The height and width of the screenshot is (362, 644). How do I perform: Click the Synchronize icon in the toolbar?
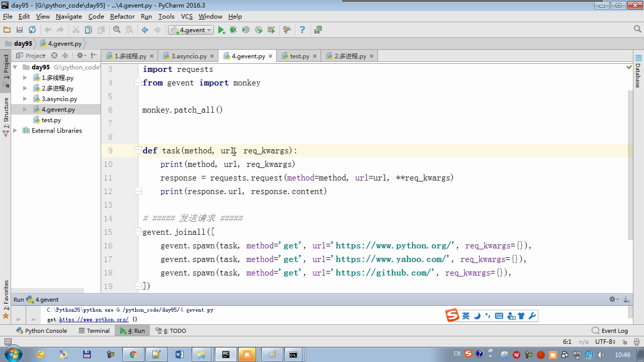pos(32,30)
